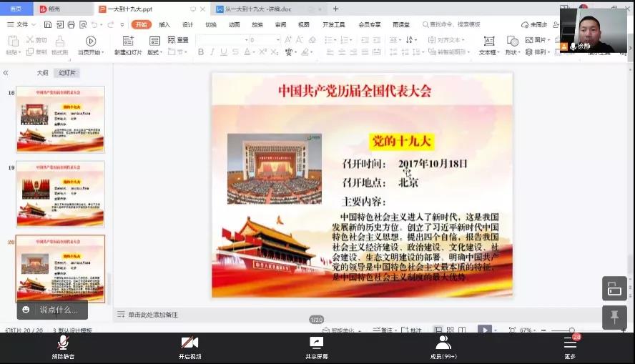
Task: Open the Section (节) dropdown
Action: click(178, 51)
